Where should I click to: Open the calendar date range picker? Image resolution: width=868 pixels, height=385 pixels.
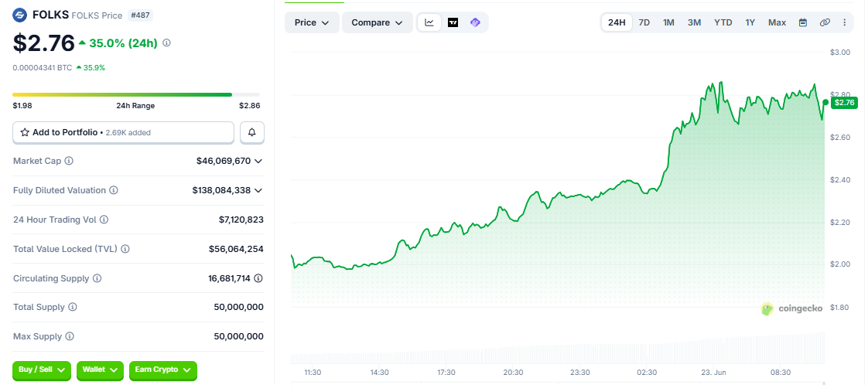803,22
